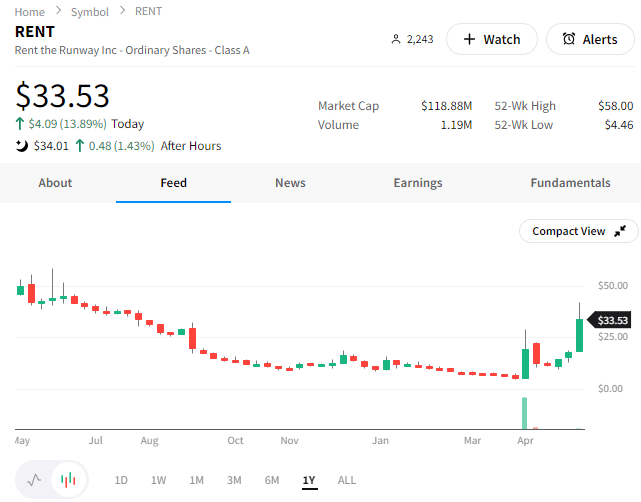Set chart range to 1M
Viewport: 641px width, 502px height.
[x=196, y=480]
